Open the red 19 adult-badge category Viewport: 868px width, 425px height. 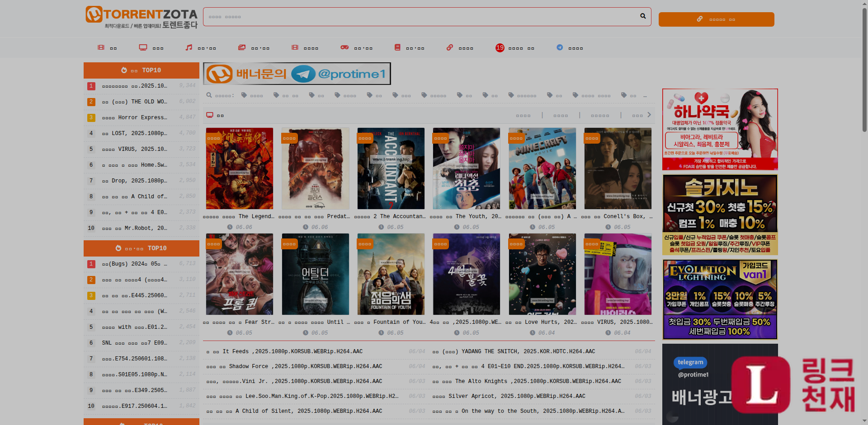(x=500, y=48)
